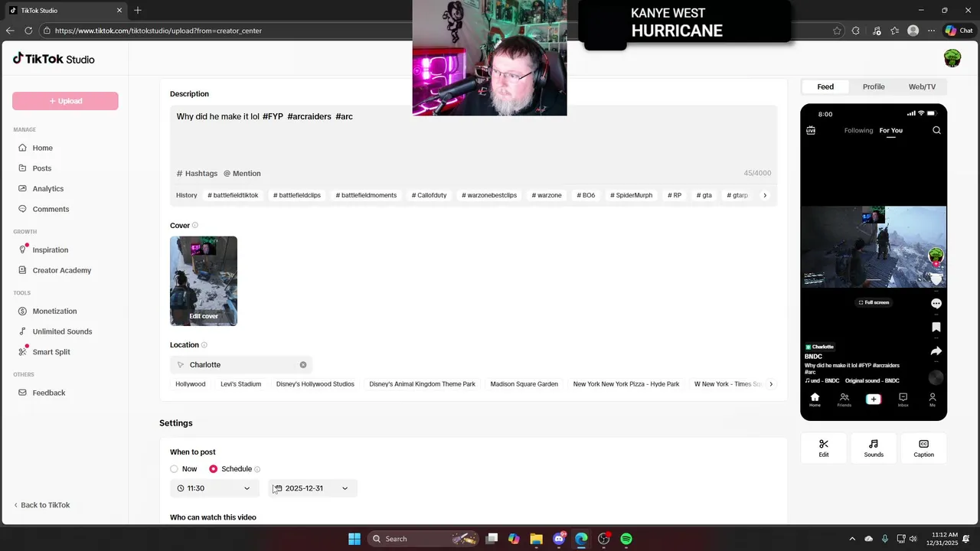
Task: Click the Sounds music button
Action: point(874,448)
